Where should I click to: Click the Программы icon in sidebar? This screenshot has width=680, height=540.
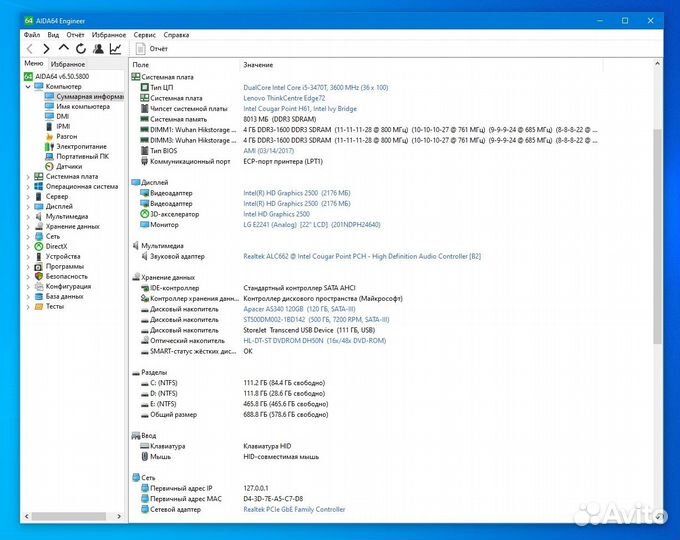click(x=39, y=266)
